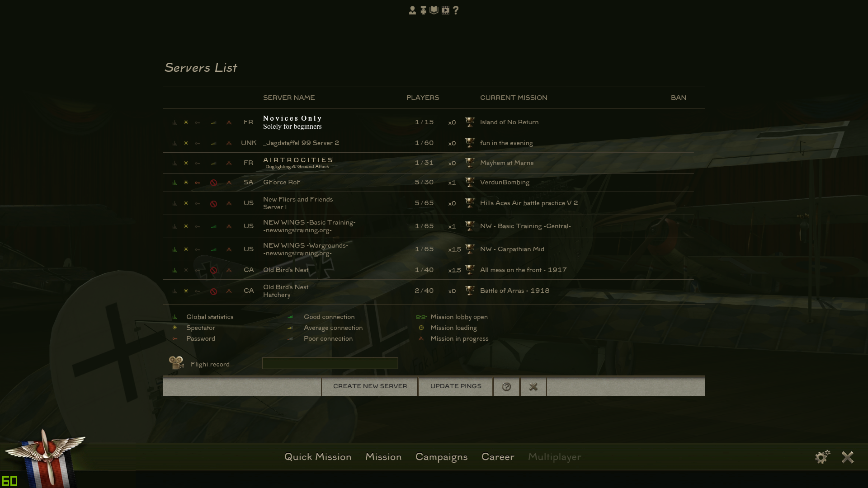This screenshot has height=488, width=868.
Task: Open the Campaigns menu
Action: [441, 457]
